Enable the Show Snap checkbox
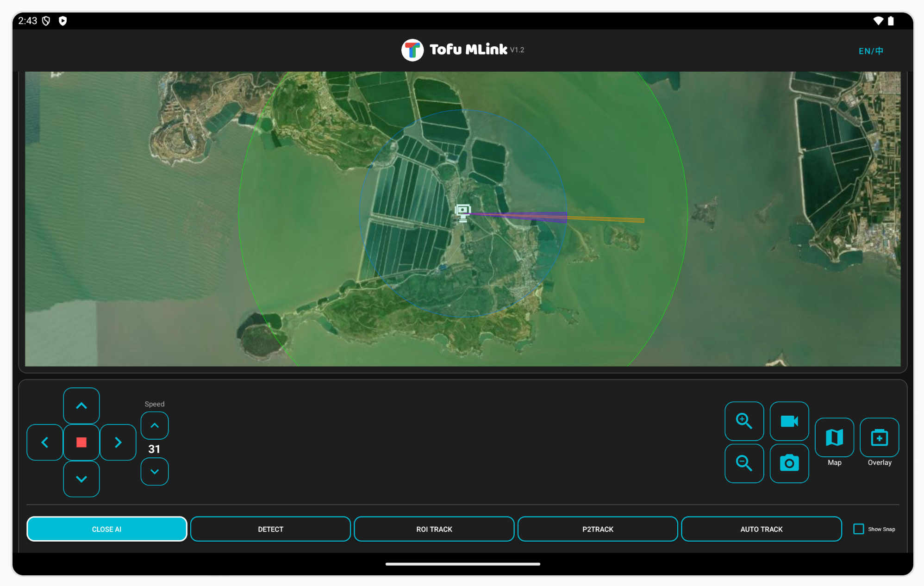This screenshot has width=924, height=586. tap(859, 529)
